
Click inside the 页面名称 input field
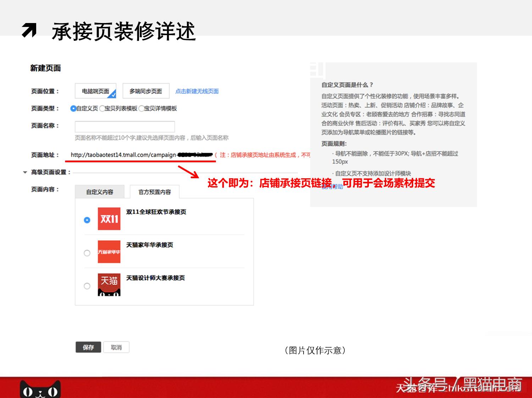[x=125, y=127]
